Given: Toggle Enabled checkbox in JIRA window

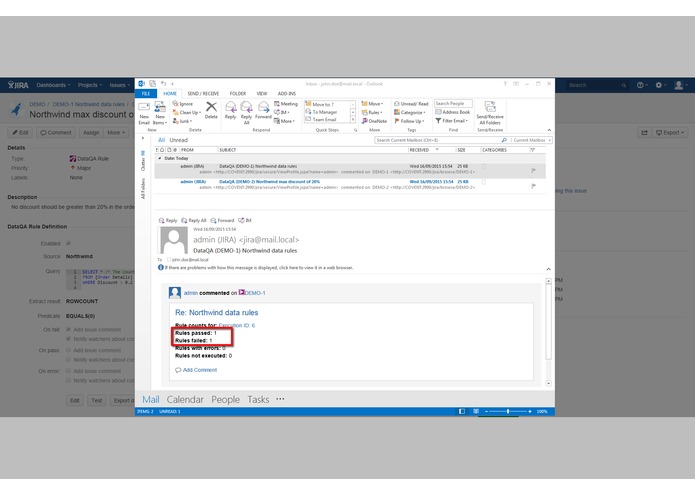Looking at the screenshot, I should [x=68, y=243].
